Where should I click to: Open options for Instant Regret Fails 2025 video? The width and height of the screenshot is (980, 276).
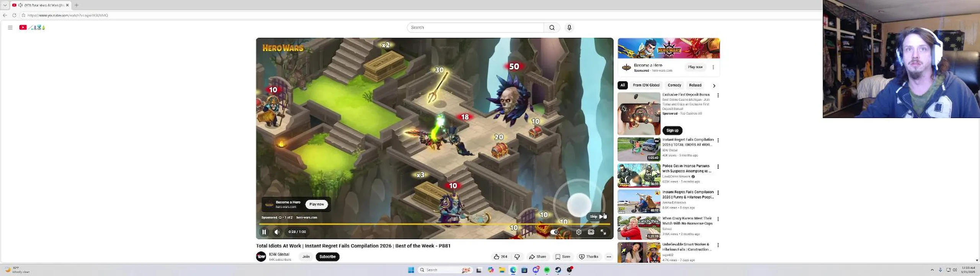718,141
